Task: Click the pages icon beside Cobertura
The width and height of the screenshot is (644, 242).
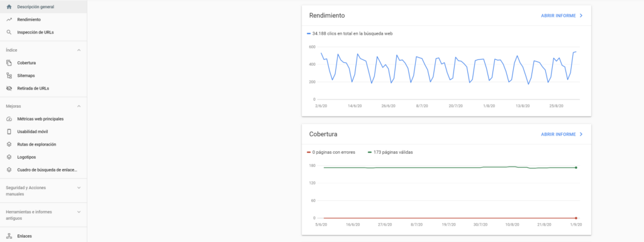Action: 9,63
